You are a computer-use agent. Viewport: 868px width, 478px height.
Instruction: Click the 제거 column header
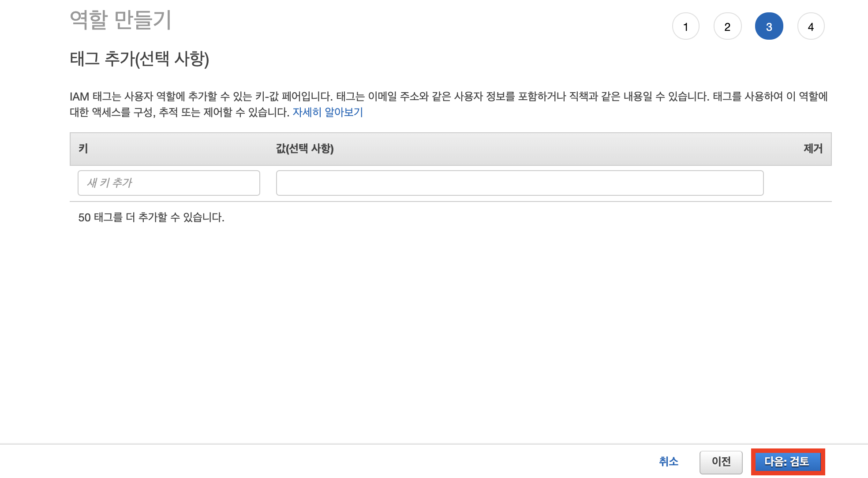[813, 149]
